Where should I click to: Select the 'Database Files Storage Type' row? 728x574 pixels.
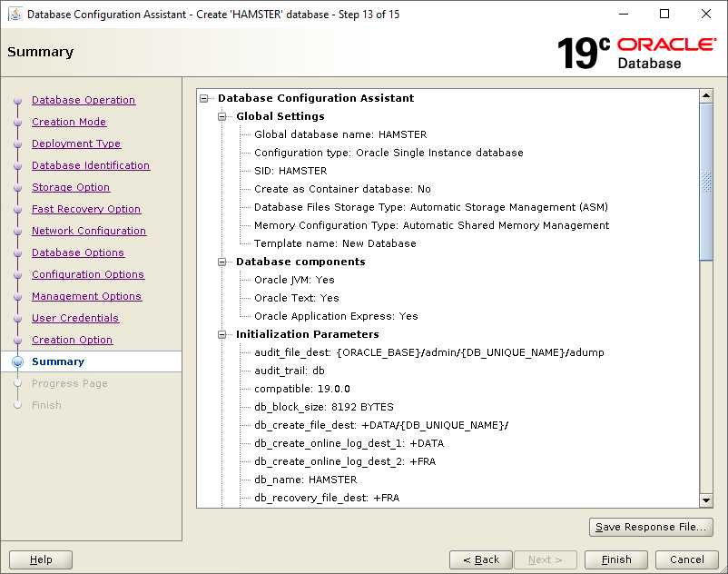coord(431,207)
